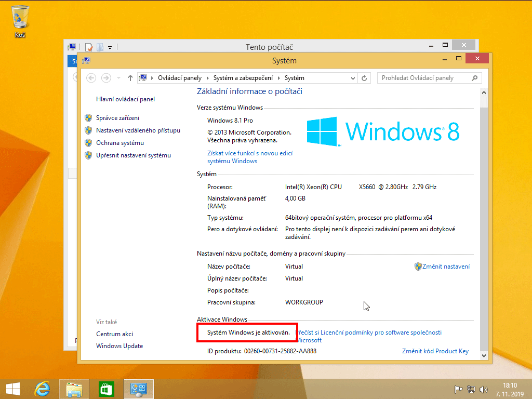Expand the chevron after Systém a zabezpečení
Screen dimensions: 532x399
(278, 78)
